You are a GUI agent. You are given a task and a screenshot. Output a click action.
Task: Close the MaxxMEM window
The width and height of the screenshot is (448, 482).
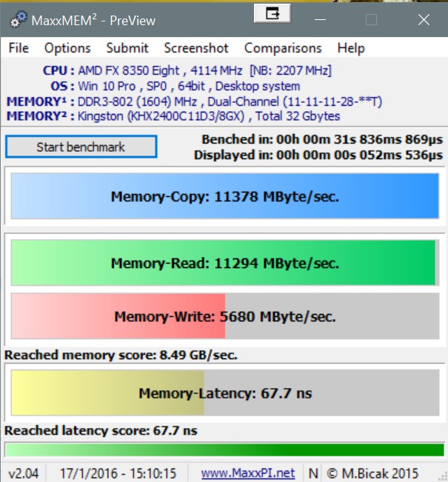click(424, 20)
